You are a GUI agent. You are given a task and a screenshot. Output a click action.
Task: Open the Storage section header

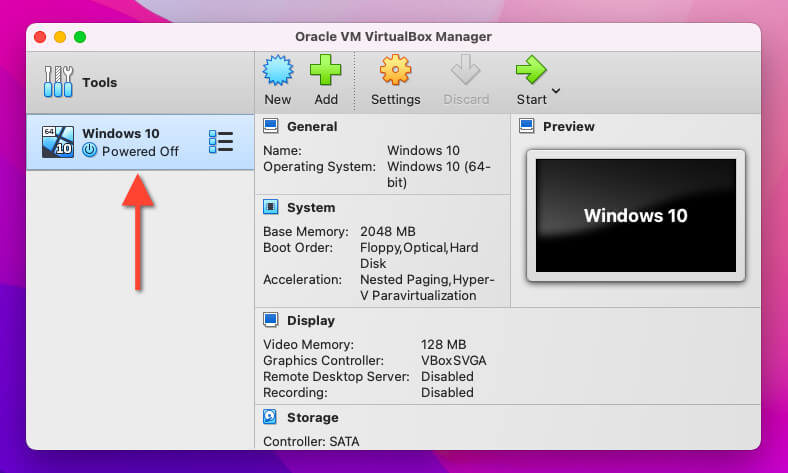pos(313,418)
